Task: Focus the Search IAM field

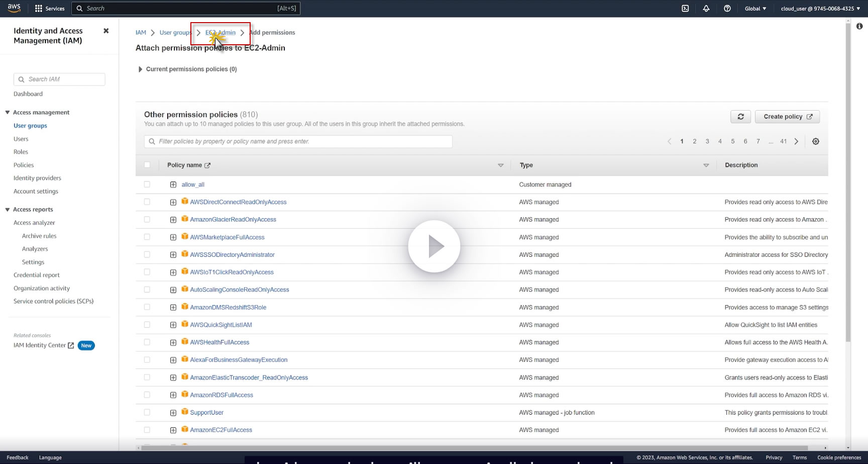Action: [59, 79]
